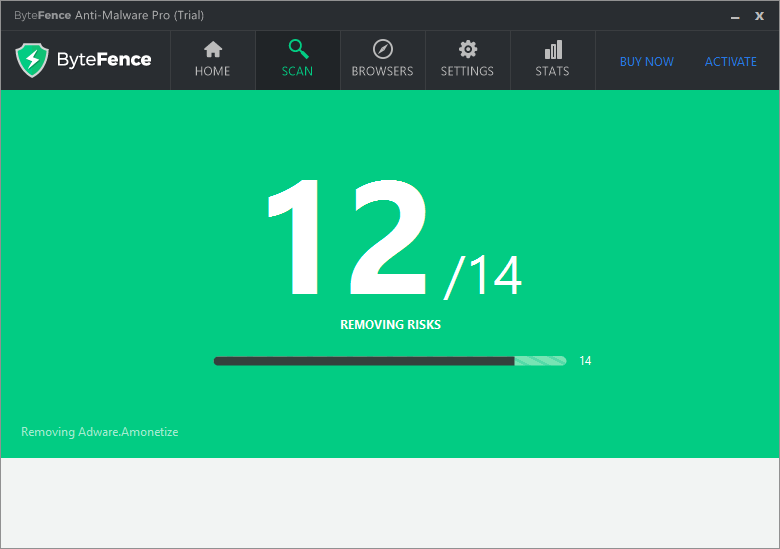Viewport: 780px width, 549px height.
Task: Switch to the STATS tab label
Action: 552,71
